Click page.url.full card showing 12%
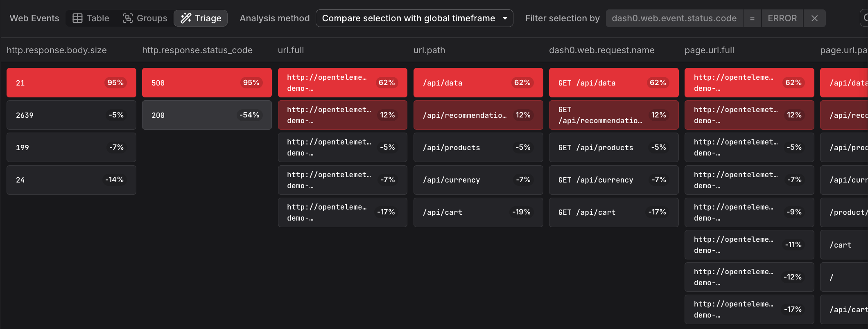The width and height of the screenshot is (868, 329). 749,115
